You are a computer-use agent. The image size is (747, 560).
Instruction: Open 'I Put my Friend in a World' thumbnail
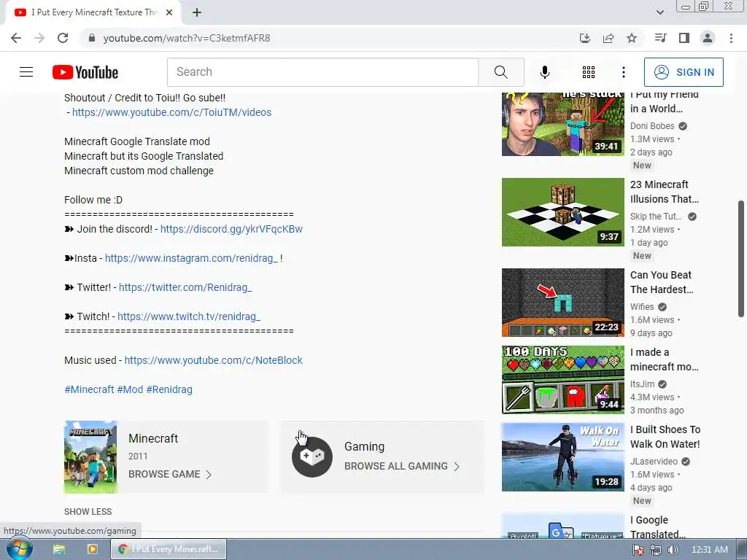[x=562, y=124]
